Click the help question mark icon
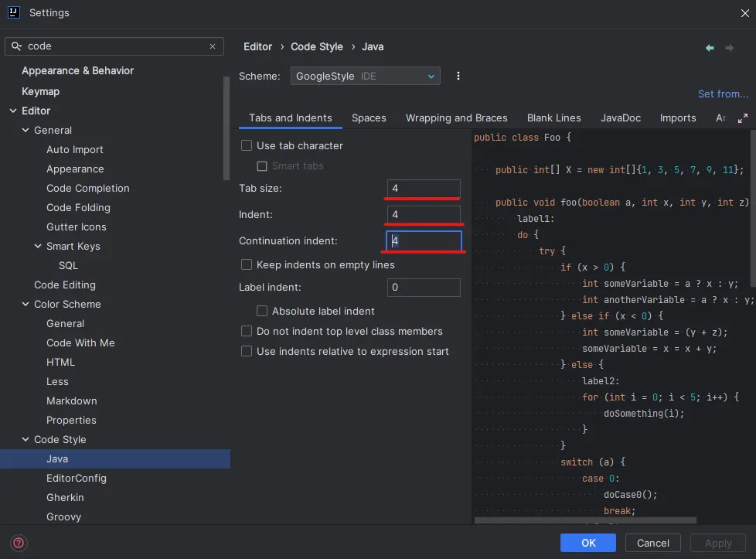Screen dimensions: 756x559 tap(19, 543)
